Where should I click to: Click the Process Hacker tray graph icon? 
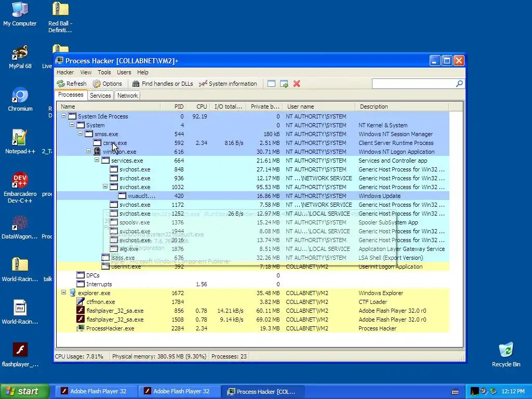[475, 391]
